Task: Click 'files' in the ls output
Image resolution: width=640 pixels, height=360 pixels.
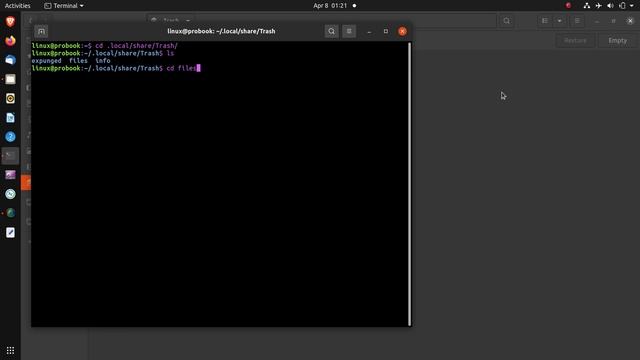Action: pyautogui.click(x=78, y=60)
